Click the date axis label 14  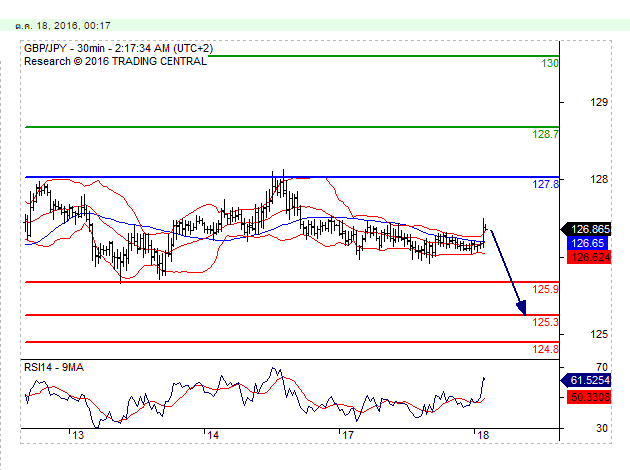[x=213, y=435]
